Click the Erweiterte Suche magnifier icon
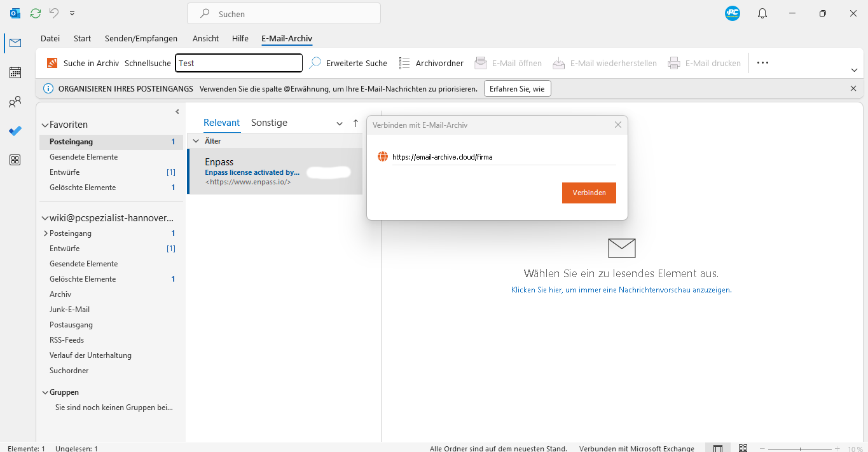The width and height of the screenshot is (868, 452). (x=313, y=63)
